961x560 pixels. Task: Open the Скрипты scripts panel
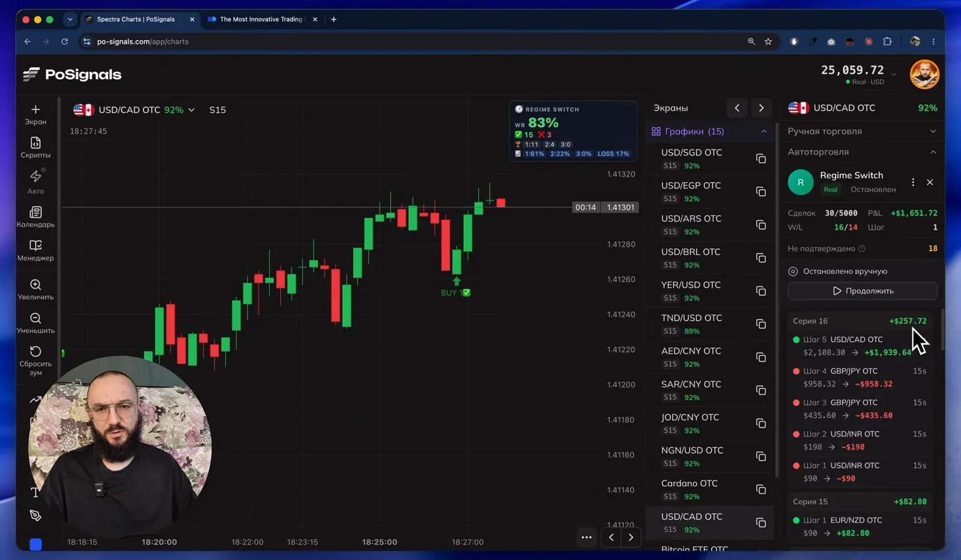35,148
